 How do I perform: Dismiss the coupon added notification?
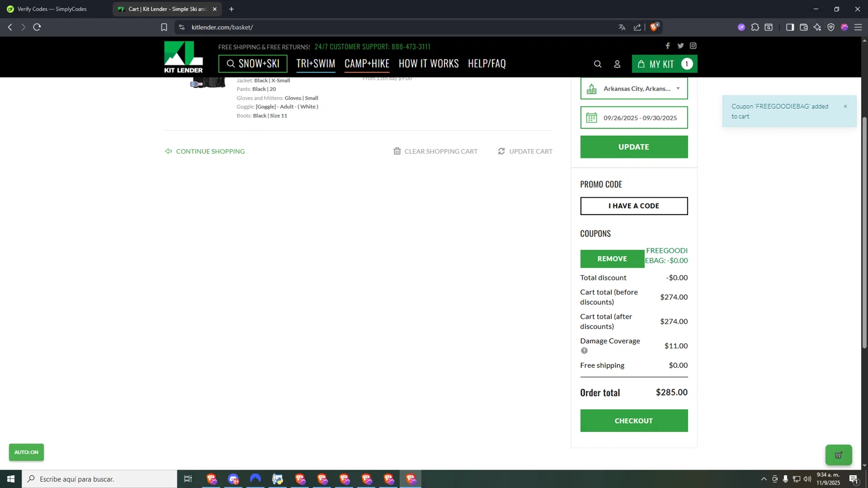tap(845, 106)
